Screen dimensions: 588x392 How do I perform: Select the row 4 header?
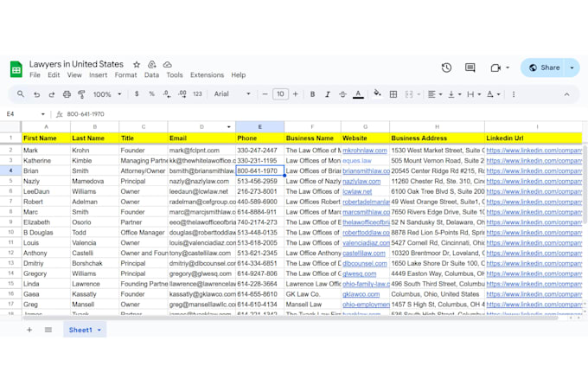click(x=10, y=171)
